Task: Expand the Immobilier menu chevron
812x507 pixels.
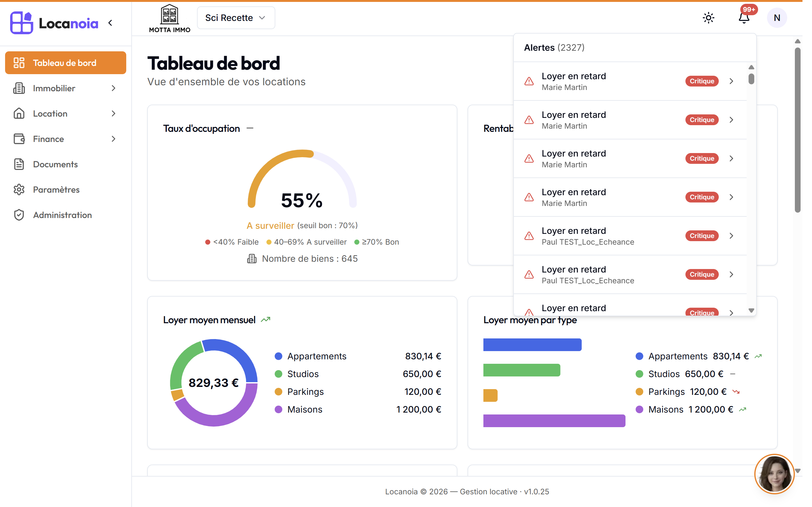Action: pos(114,88)
